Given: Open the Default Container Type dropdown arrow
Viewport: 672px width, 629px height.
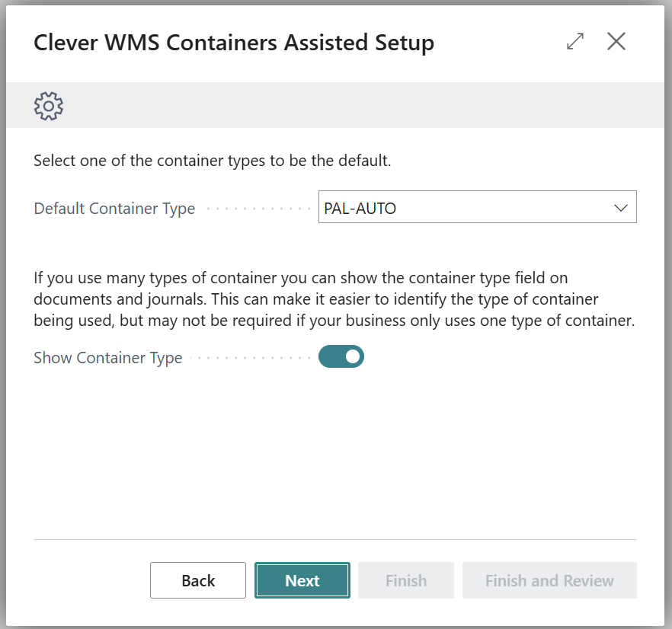Looking at the screenshot, I should 620,208.
